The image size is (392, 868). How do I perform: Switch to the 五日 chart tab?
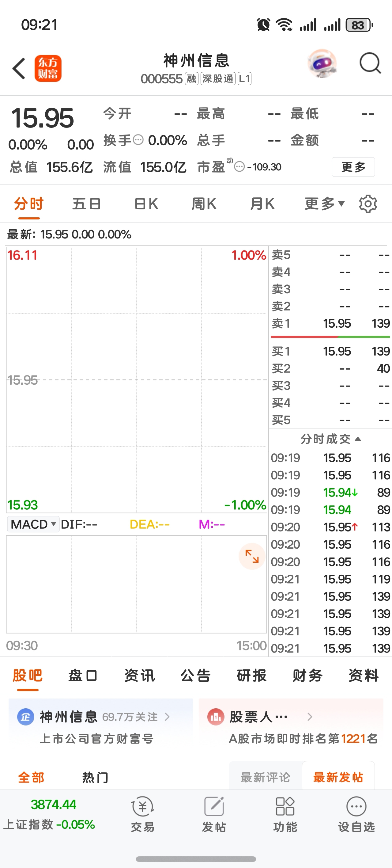pos(87,204)
